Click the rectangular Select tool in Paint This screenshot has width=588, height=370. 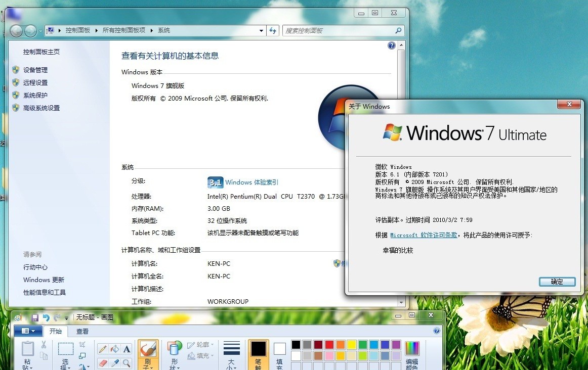(x=66, y=349)
